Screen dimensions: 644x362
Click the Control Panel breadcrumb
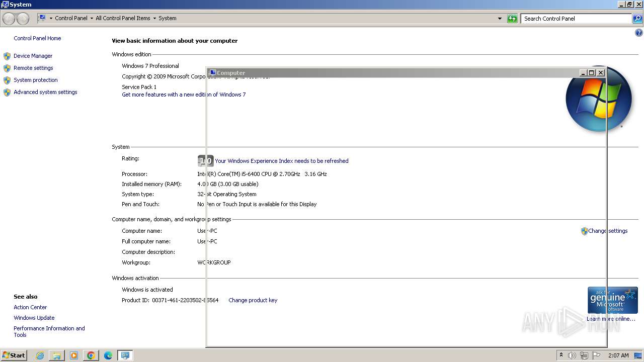(x=71, y=18)
